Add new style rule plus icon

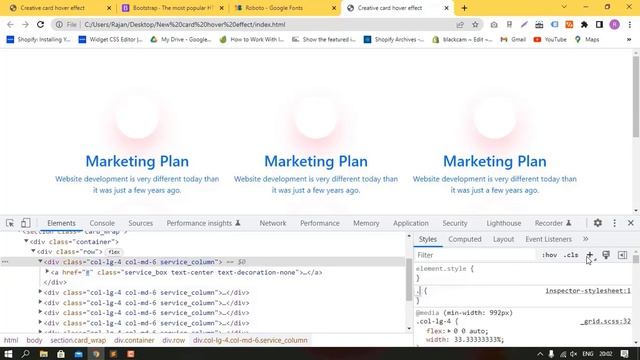pos(589,255)
